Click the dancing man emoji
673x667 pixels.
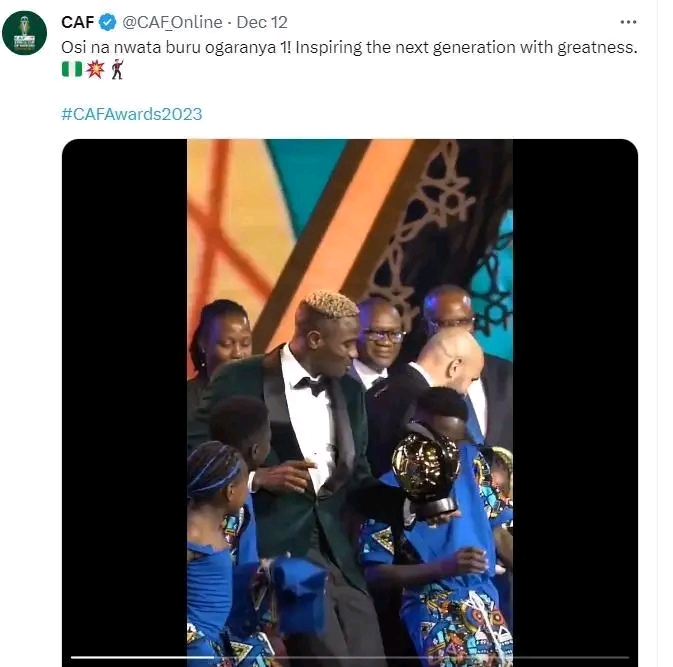116,70
